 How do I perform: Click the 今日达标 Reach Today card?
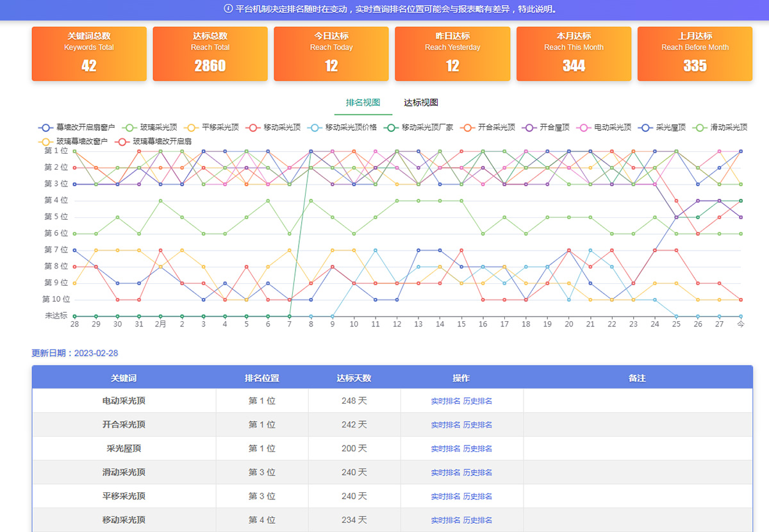click(x=331, y=54)
